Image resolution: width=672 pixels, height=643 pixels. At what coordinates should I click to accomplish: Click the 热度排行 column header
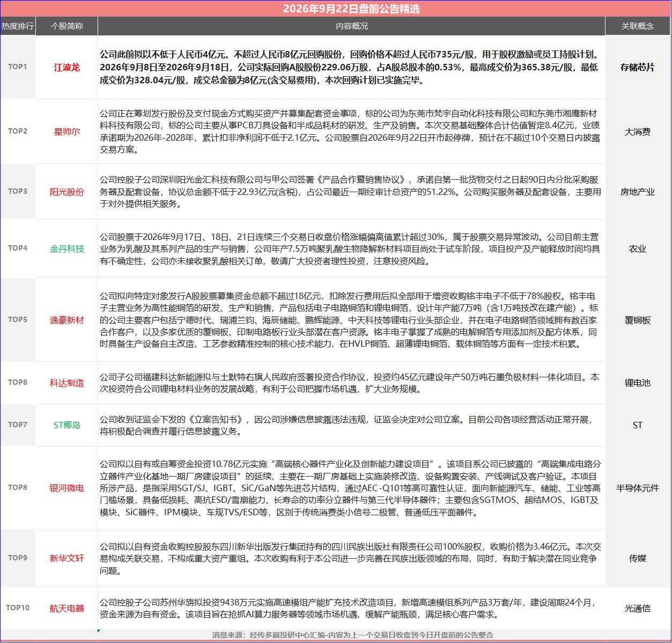[x=18, y=26]
